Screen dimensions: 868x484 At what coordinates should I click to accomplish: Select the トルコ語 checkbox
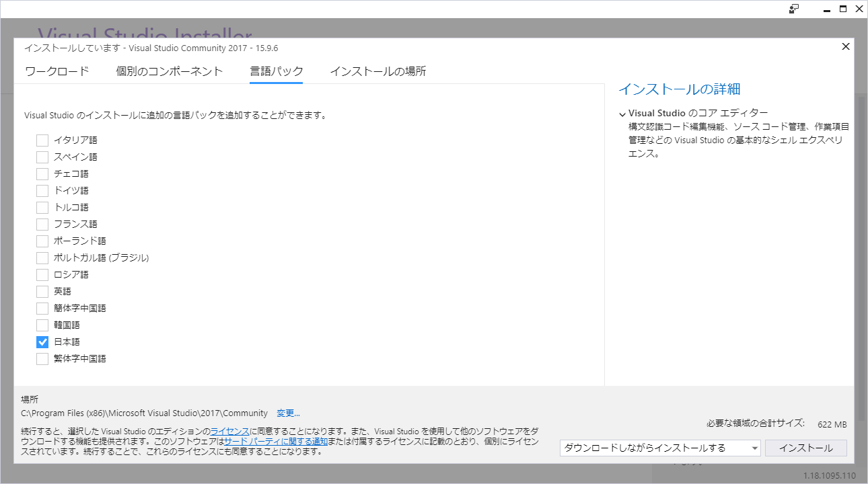[42, 207]
